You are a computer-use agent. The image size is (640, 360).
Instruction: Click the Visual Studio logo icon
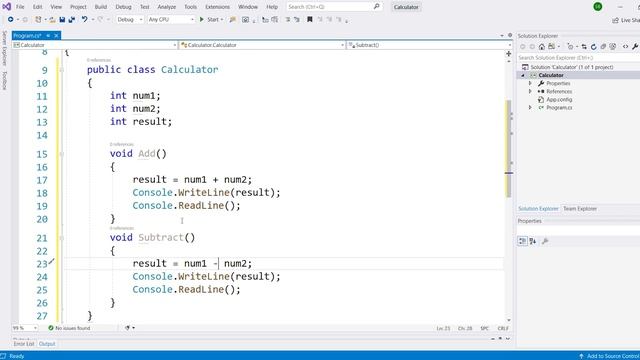[7, 7]
